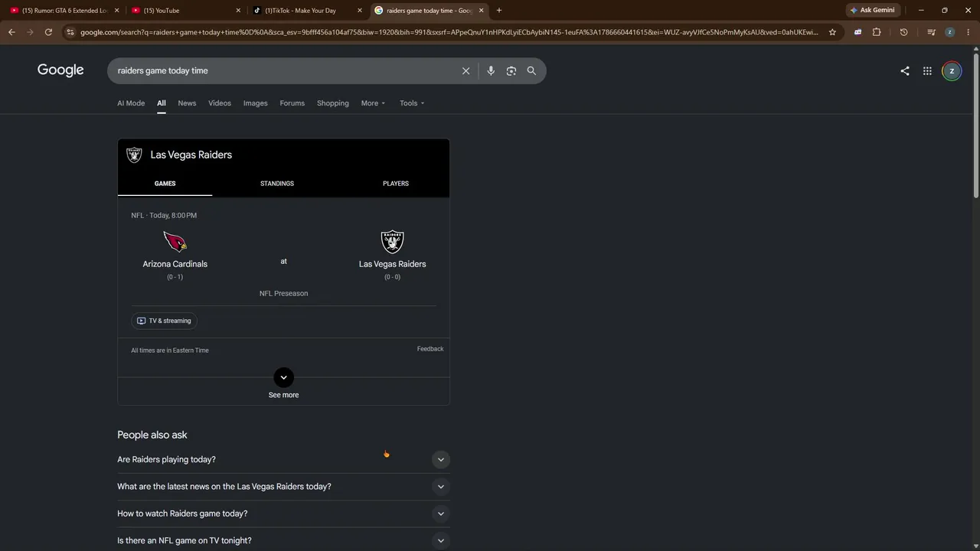
Task: Close the TikTok tab
Action: pyautogui.click(x=359, y=10)
